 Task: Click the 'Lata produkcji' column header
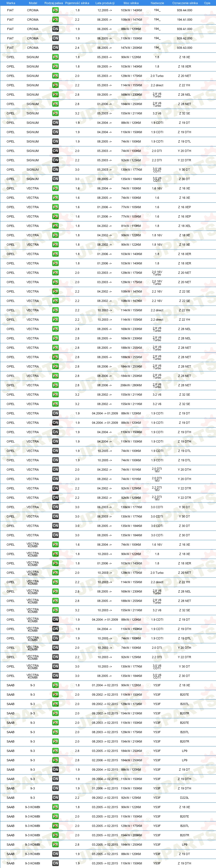[105, 3]
